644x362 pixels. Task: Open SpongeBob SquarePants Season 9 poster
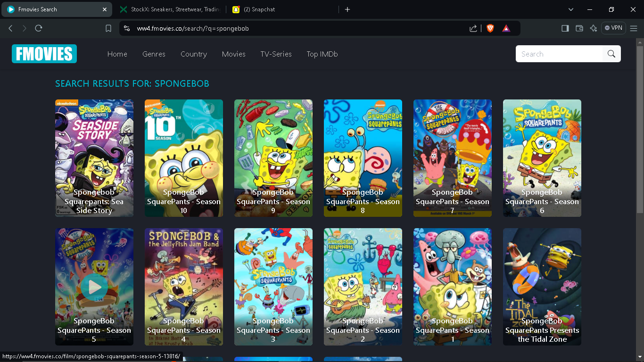pyautogui.click(x=273, y=158)
